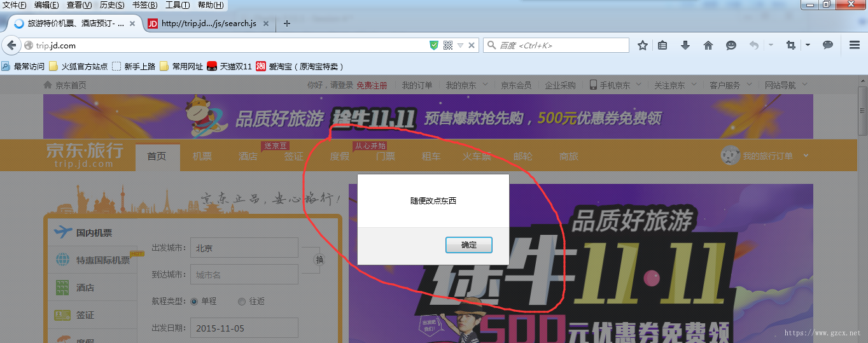Open the 我的订单 link
Viewport: 868px width, 343px height.
[x=417, y=85]
